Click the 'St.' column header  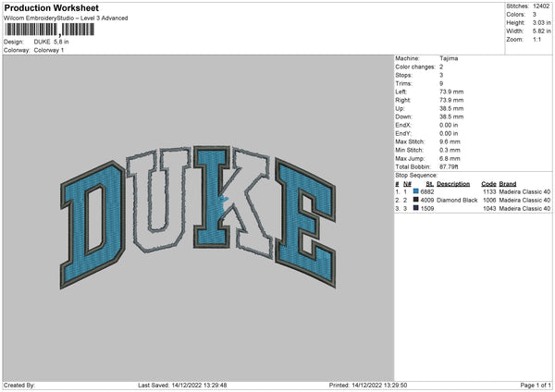(430, 184)
